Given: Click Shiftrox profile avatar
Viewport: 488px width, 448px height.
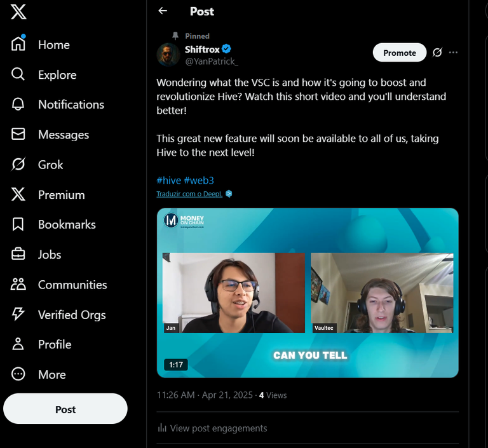Looking at the screenshot, I should pyautogui.click(x=168, y=55).
